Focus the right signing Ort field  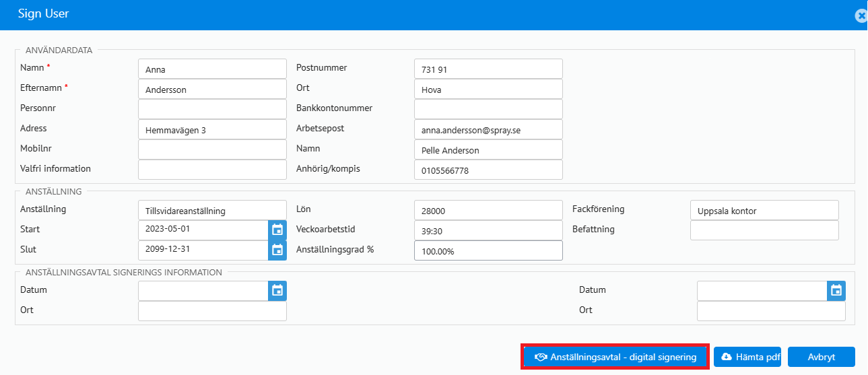(x=771, y=311)
